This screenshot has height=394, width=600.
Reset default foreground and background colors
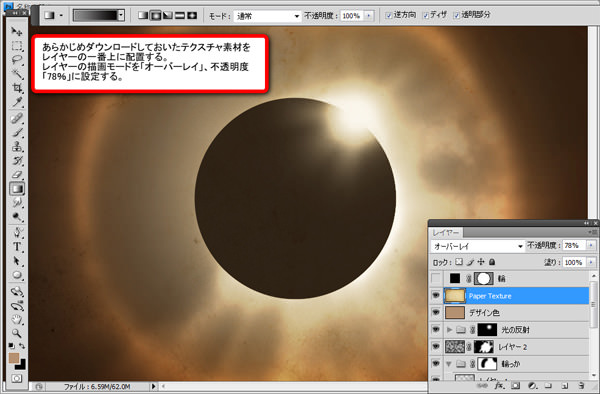pos(12,346)
